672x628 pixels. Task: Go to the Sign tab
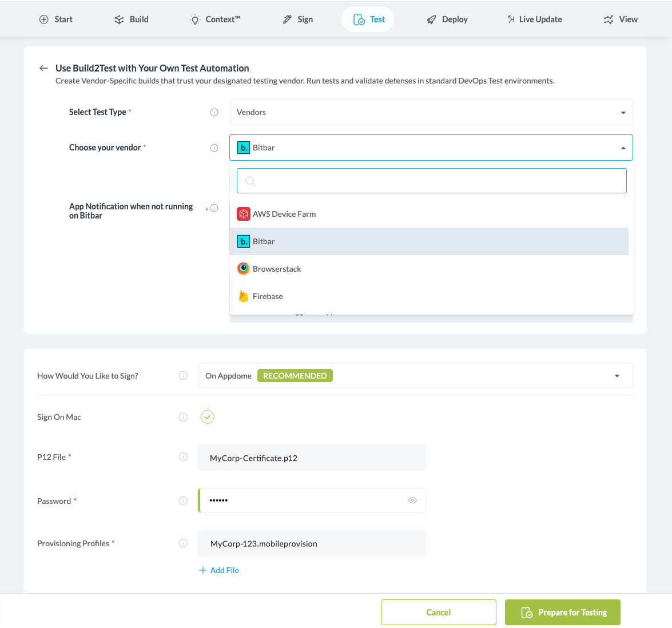(x=298, y=19)
